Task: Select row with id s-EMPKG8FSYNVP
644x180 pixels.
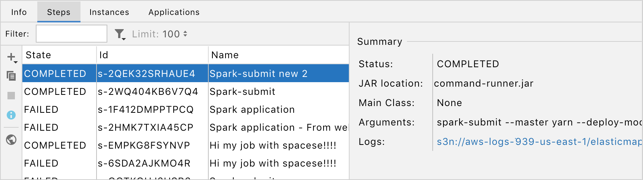Action: (186, 145)
